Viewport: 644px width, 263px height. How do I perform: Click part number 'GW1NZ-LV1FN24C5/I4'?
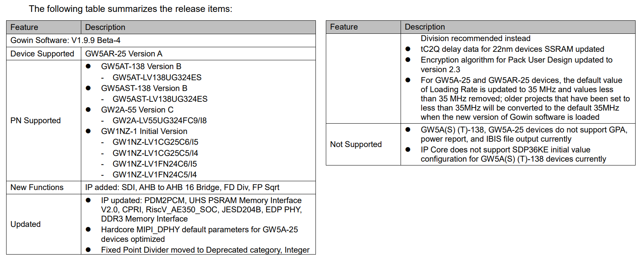[x=154, y=175]
